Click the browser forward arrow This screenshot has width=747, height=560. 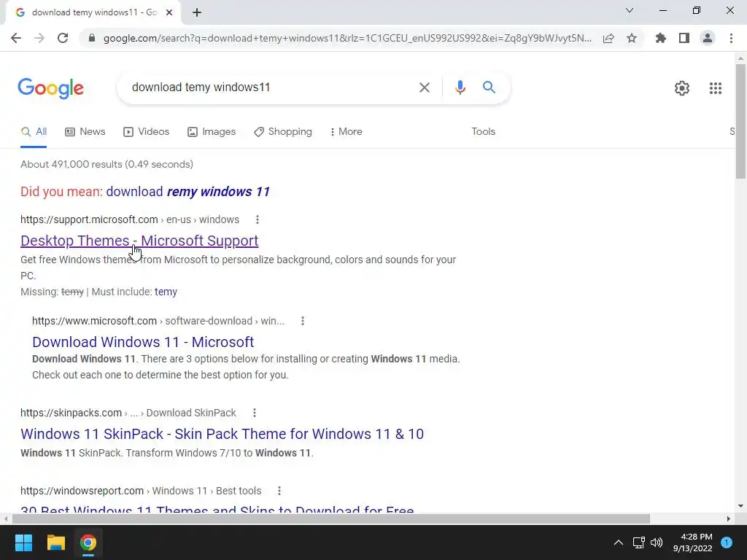coord(39,38)
